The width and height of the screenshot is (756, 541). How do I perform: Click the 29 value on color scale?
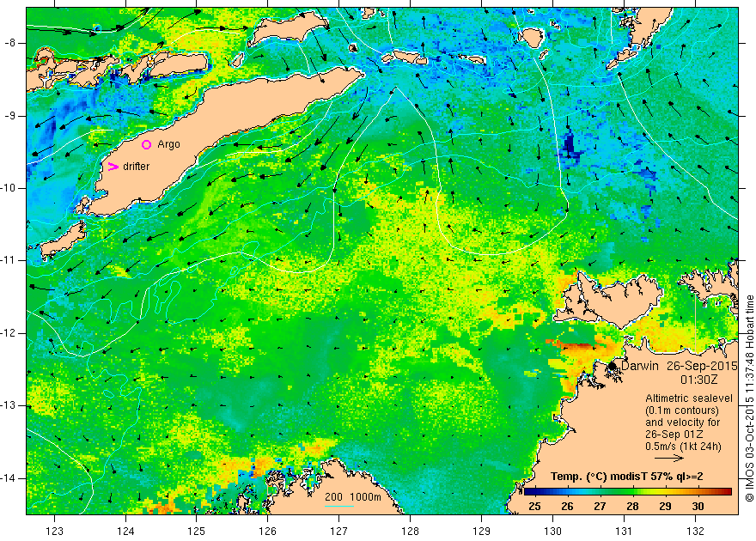[x=665, y=507]
